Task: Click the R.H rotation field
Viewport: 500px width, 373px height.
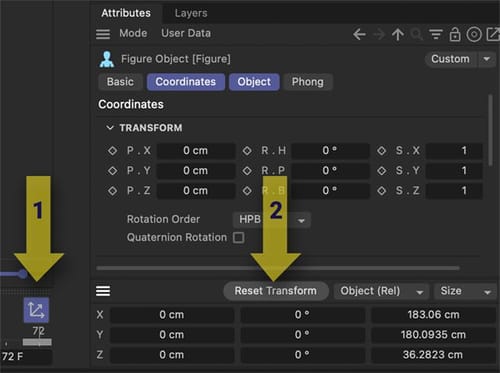Action: click(x=330, y=151)
